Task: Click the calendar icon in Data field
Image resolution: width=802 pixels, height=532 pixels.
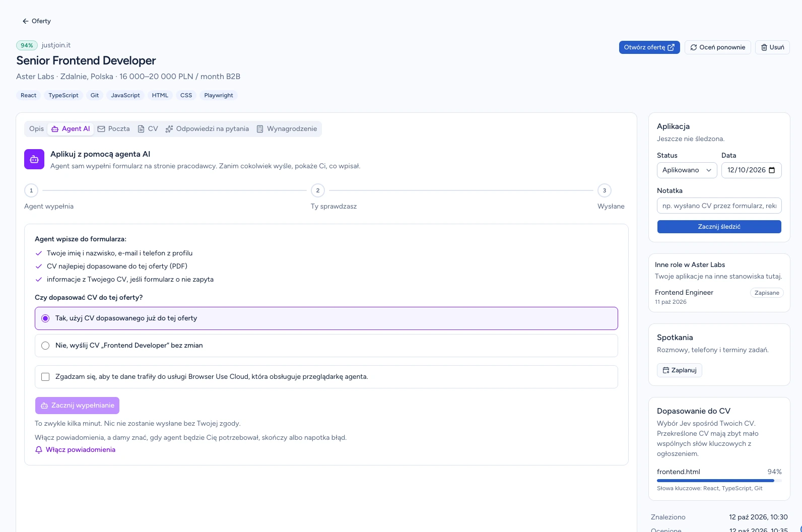Action: pos(772,170)
